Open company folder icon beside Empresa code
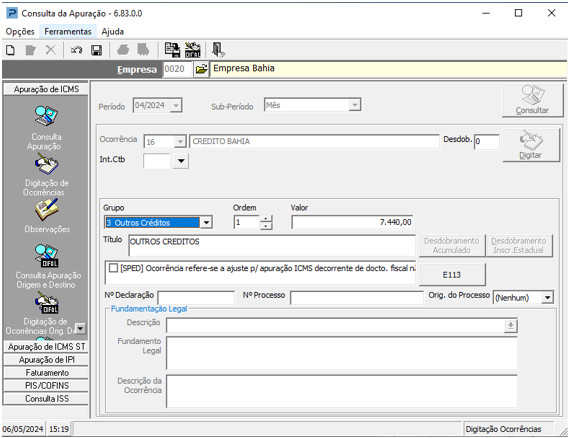This screenshot has width=568, height=438. (x=201, y=69)
